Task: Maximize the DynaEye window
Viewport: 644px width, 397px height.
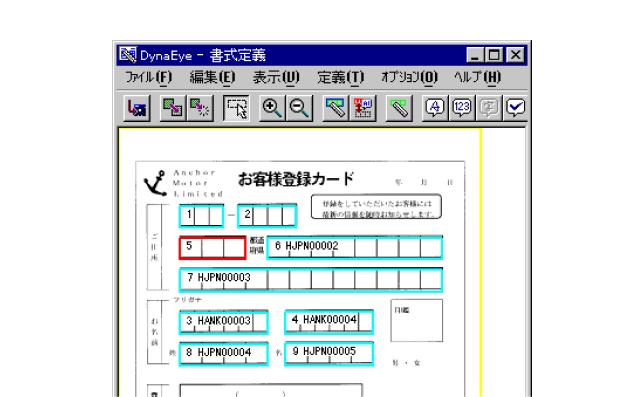Action: (494, 55)
